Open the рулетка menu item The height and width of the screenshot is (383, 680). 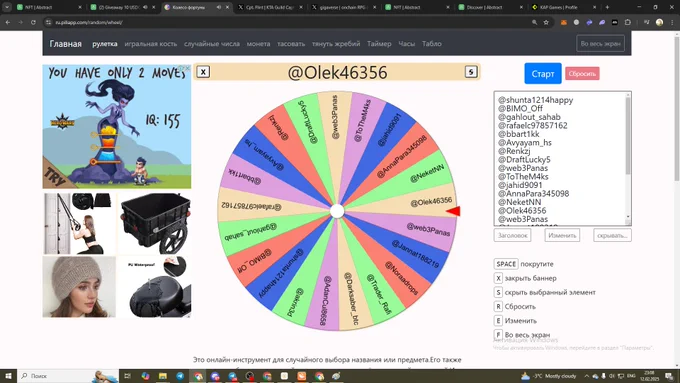click(105, 44)
